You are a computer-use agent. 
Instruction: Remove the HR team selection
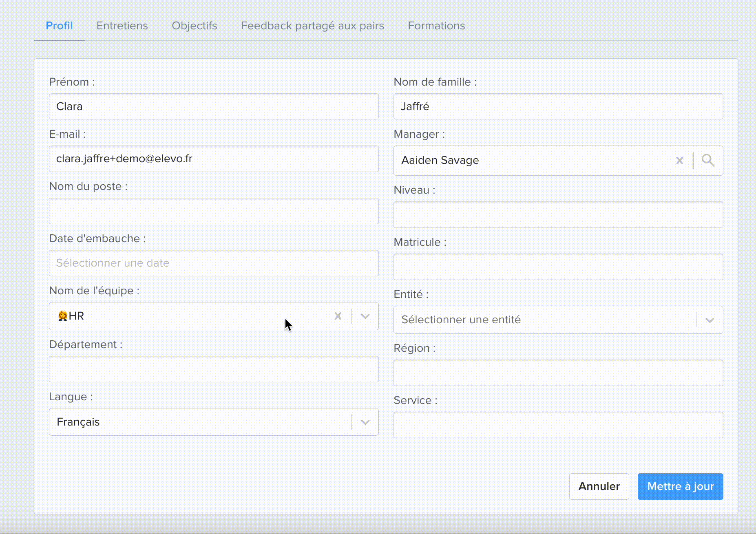click(338, 316)
